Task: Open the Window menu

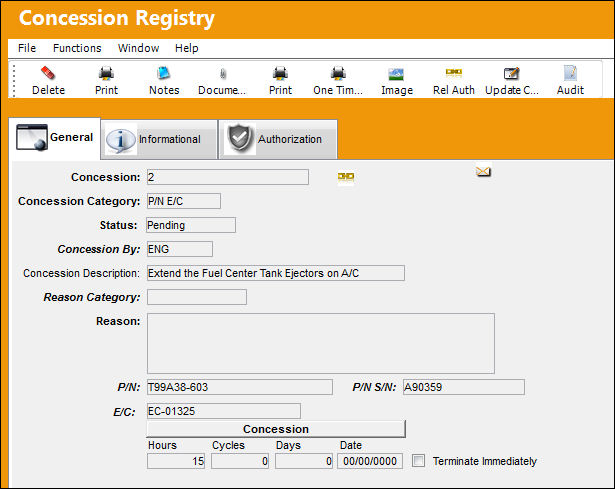Action: pos(138,48)
